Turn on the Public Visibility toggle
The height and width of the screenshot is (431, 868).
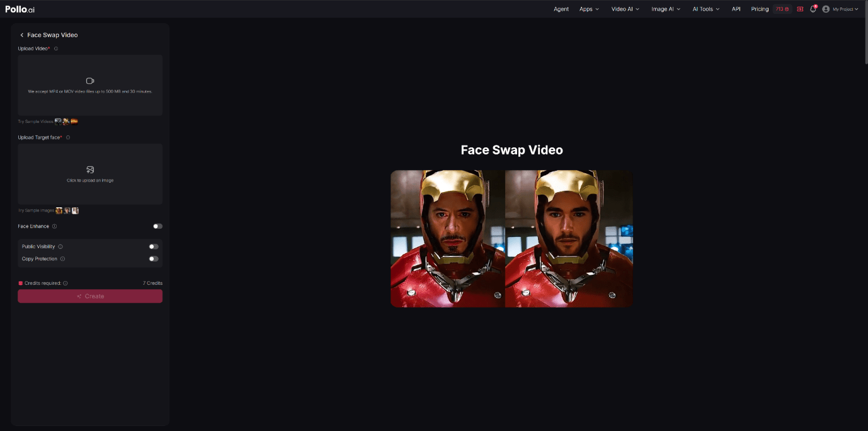(x=154, y=246)
